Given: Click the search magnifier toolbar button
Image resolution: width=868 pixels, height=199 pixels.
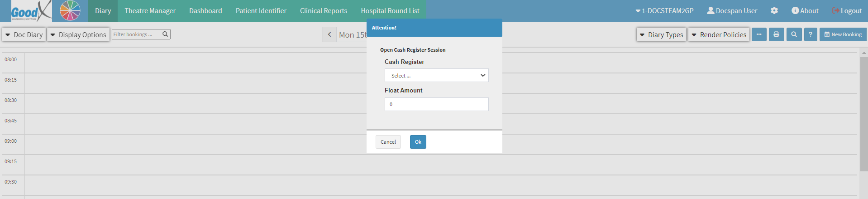Looking at the screenshot, I should pyautogui.click(x=794, y=34).
